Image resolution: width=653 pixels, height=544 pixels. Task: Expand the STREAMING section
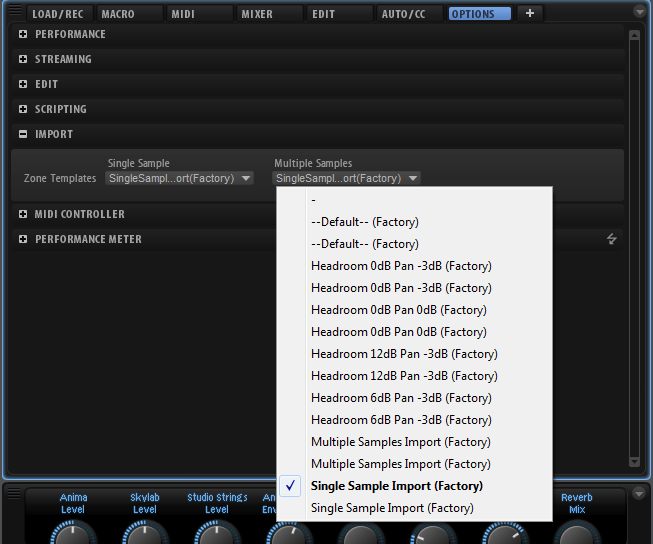tap(23, 59)
